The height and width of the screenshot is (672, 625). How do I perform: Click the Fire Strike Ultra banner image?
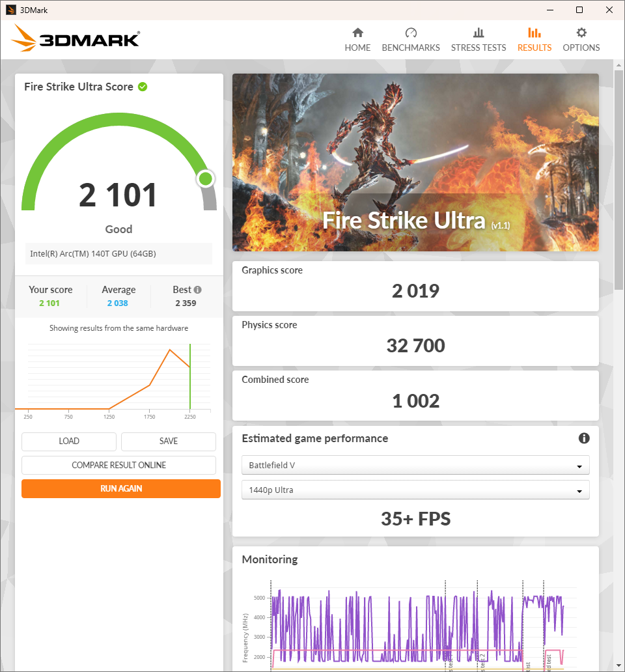415,162
